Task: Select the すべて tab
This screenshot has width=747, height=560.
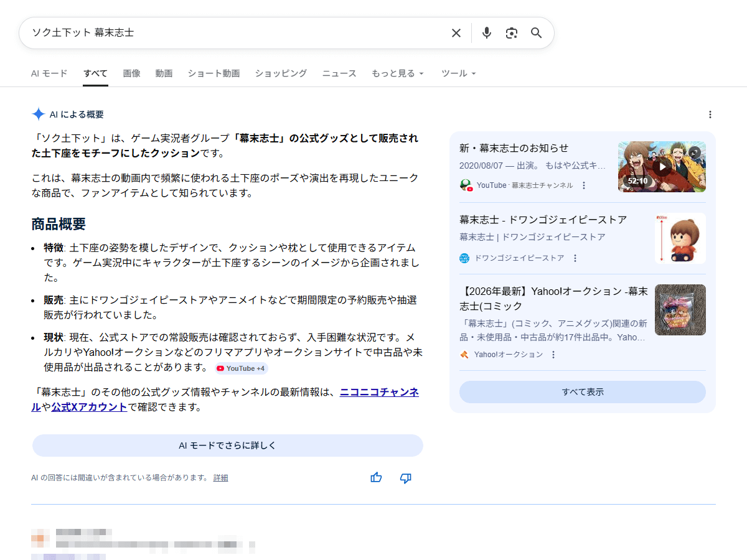Action: click(x=95, y=73)
